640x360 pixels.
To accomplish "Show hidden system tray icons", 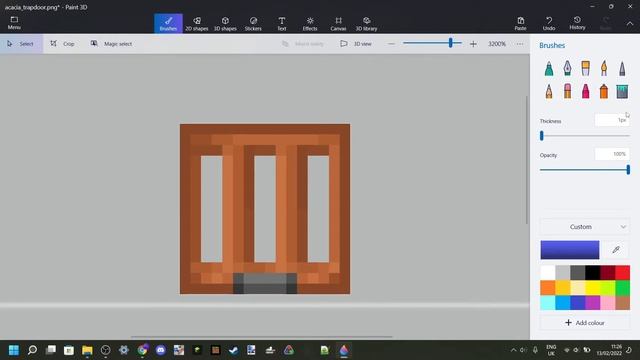I will click(513, 350).
